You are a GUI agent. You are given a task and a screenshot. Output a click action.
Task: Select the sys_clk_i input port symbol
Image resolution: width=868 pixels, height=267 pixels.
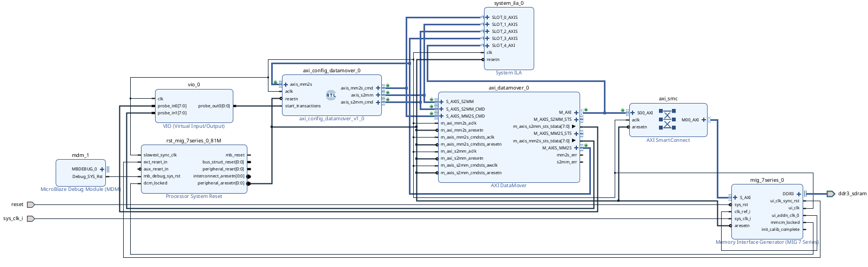pyautogui.click(x=31, y=218)
